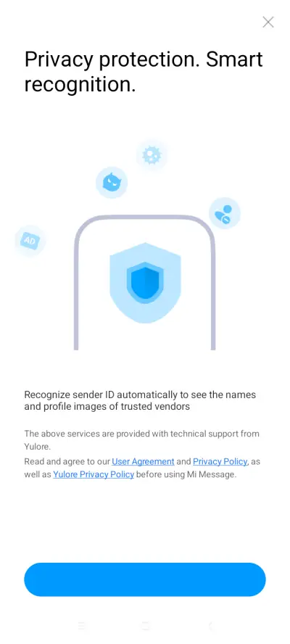Tap the faint home navigation icon
Screen dimensions: 290x644
(145, 626)
